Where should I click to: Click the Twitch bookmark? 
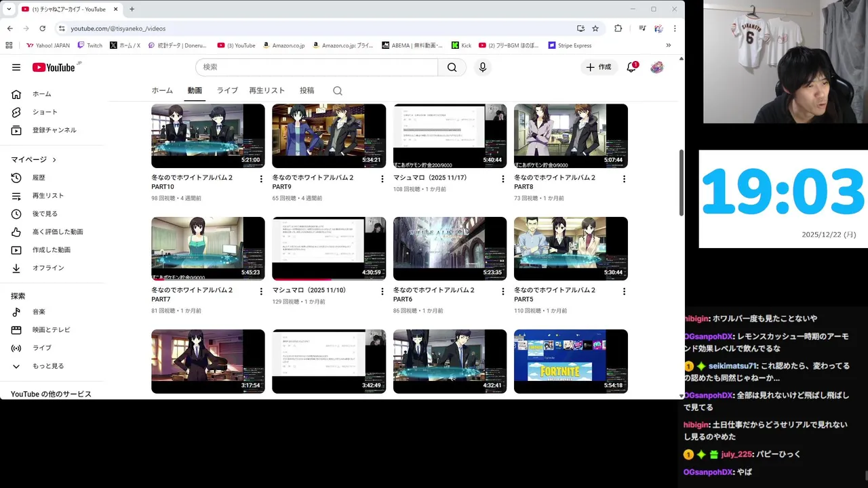90,45
